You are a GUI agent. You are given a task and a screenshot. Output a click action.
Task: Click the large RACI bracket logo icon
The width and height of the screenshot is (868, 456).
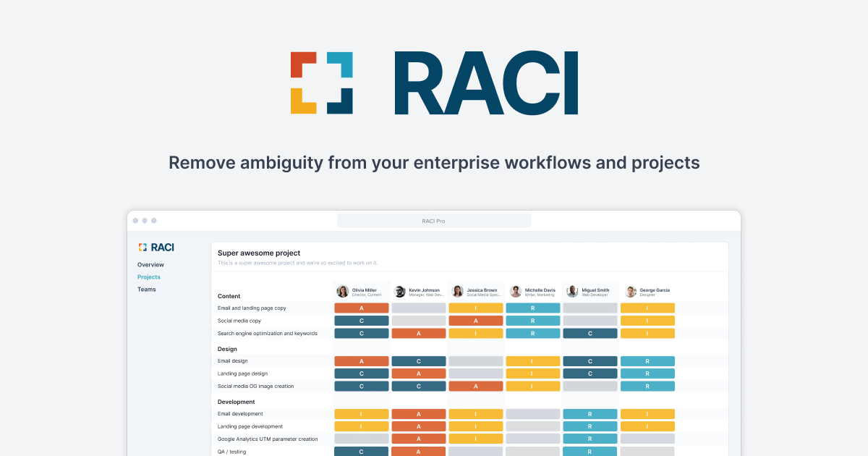pyautogui.click(x=322, y=83)
